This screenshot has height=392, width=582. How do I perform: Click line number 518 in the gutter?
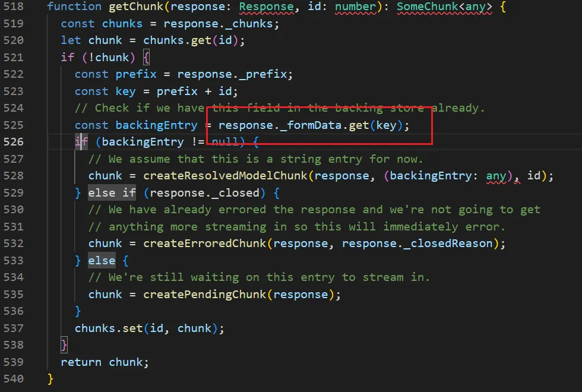[14, 7]
